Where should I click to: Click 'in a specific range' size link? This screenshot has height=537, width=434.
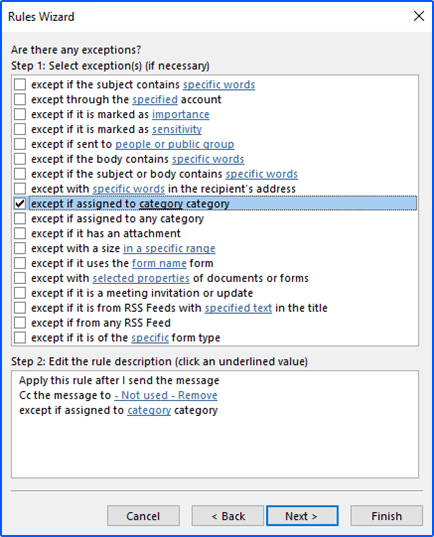tap(169, 249)
